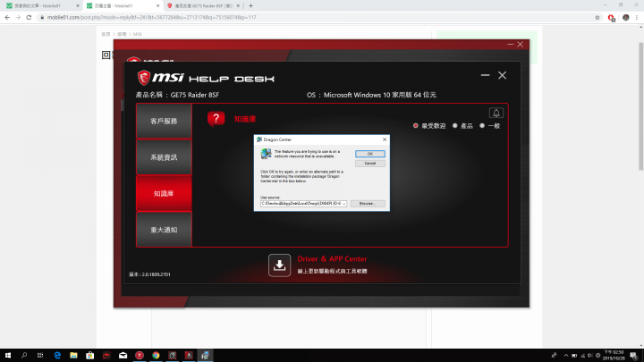Close the active Mobile01 browser tab
Image resolution: width=644 pixels, height=362 pixels.
157,5
